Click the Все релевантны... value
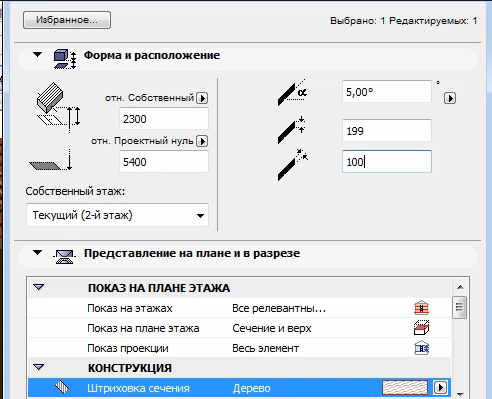 tap(279, 308)
